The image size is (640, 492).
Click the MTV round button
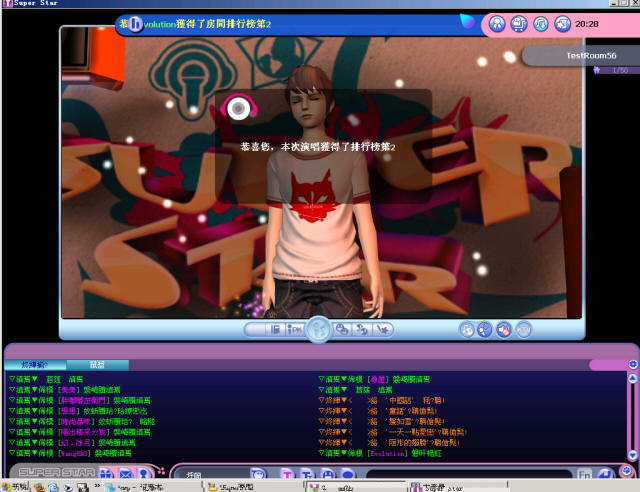(524, 330)
